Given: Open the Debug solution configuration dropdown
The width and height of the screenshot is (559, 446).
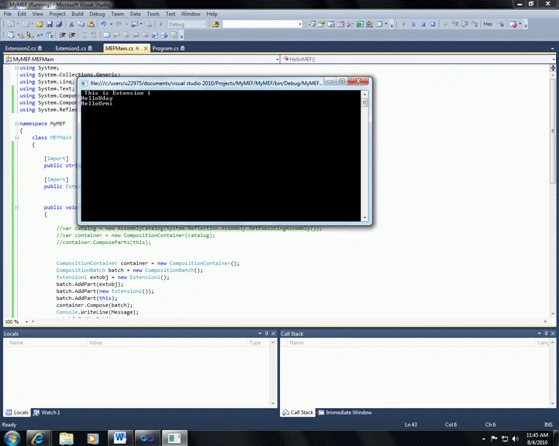Looking at the screenshot, I should pyautogui.click(x=186, y=24).
